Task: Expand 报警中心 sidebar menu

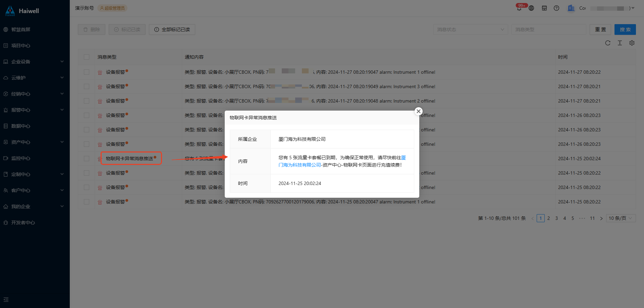Action: (x=35, y=110)
